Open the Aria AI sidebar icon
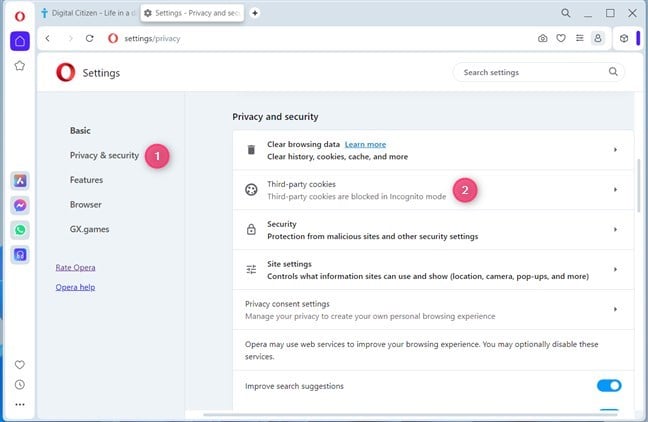Image resolution: width=648 pixels, height=422 pixels. pos(20,181)
